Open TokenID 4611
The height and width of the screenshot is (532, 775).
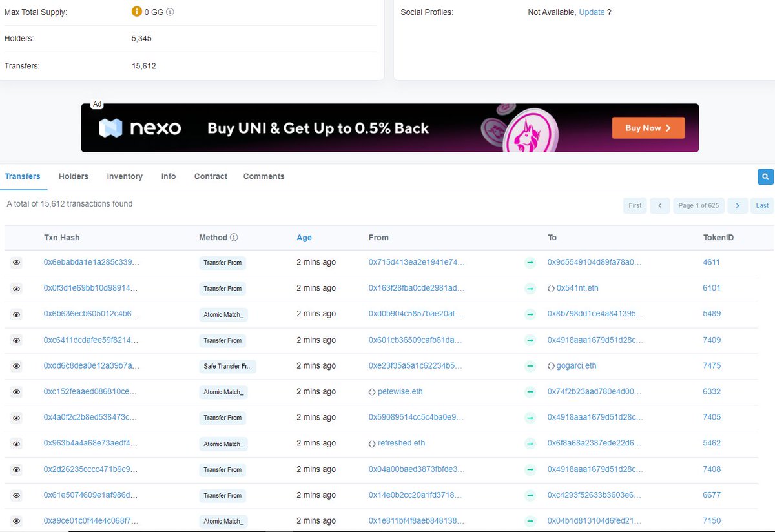pos(711,263)
